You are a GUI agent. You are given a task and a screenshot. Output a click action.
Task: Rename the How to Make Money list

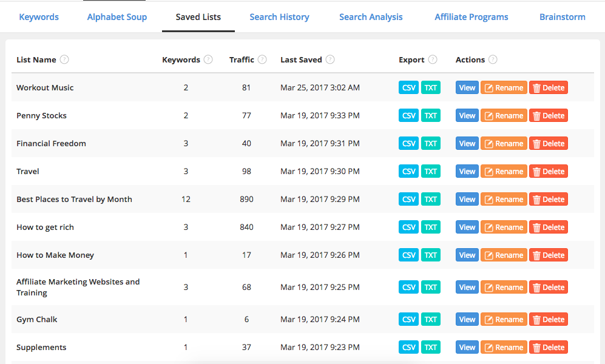click(x=504, y=255)
